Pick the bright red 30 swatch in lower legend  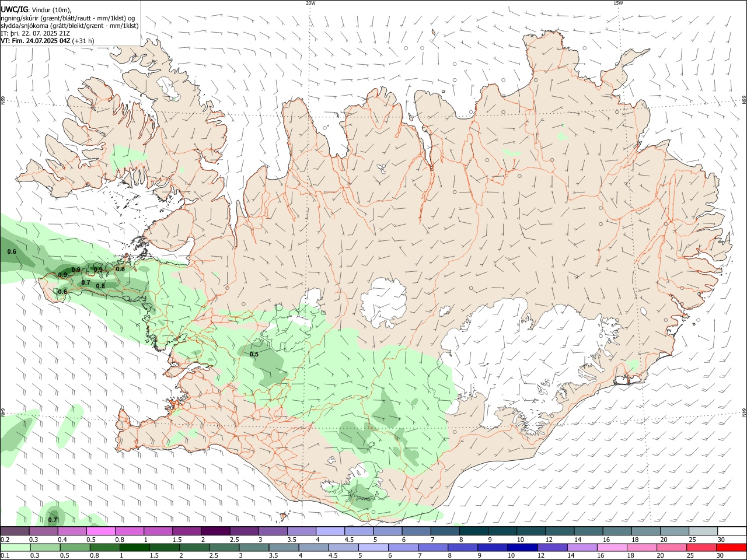pos(731,547)
